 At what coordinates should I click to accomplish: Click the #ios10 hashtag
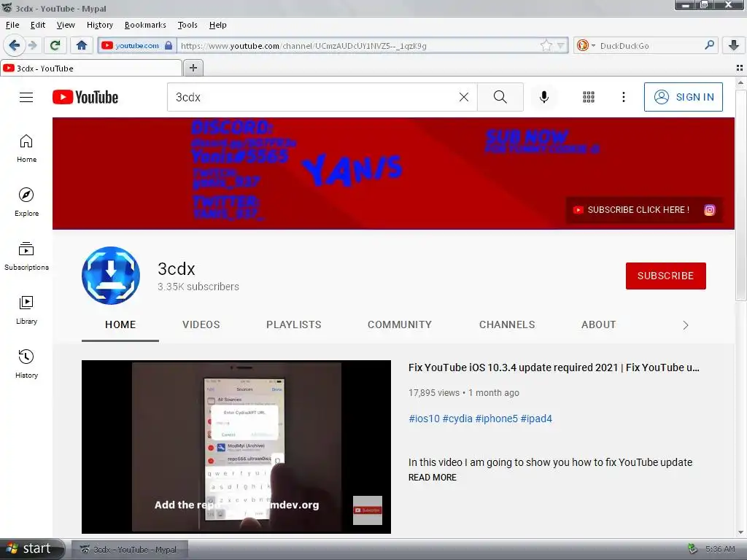(x=424, y=419)
